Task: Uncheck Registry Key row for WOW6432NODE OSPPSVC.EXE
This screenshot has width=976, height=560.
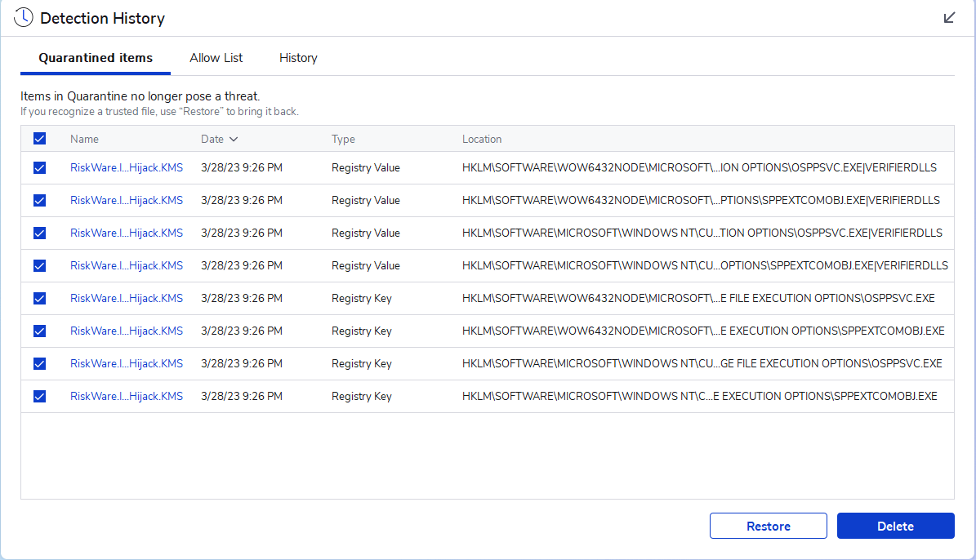Action: [x=39, y=299]
